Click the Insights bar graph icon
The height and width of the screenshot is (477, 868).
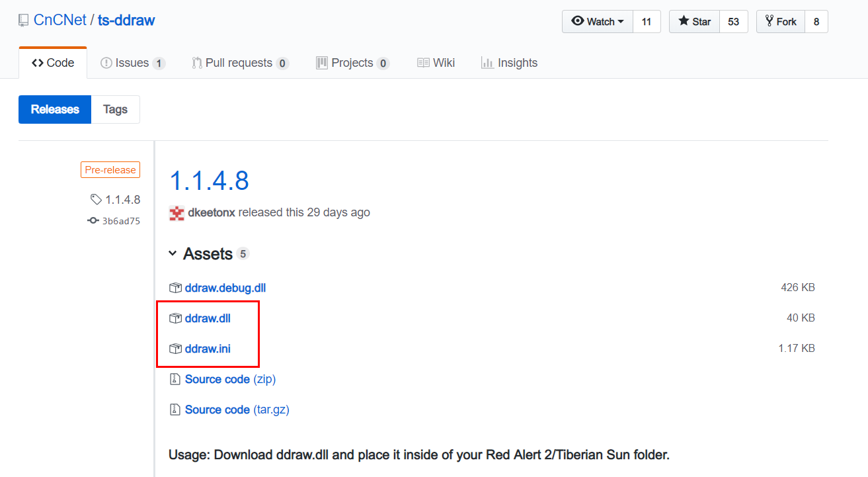487,63
